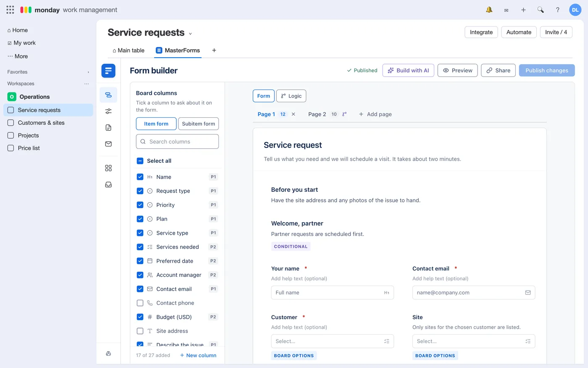Untick the Request type column checkbox
The image size is (588, 368).
tap(140, 191)
